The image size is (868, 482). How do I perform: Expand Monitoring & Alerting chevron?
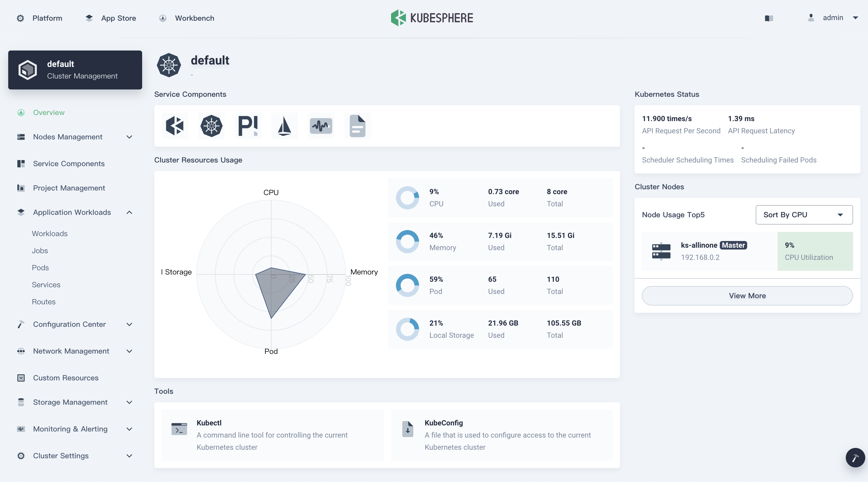tap(129, 429)
